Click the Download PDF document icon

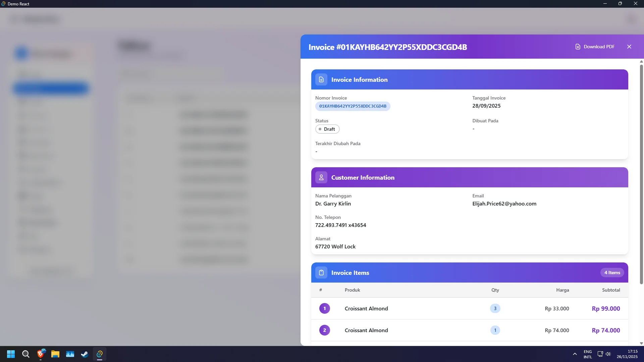point(578,47)
